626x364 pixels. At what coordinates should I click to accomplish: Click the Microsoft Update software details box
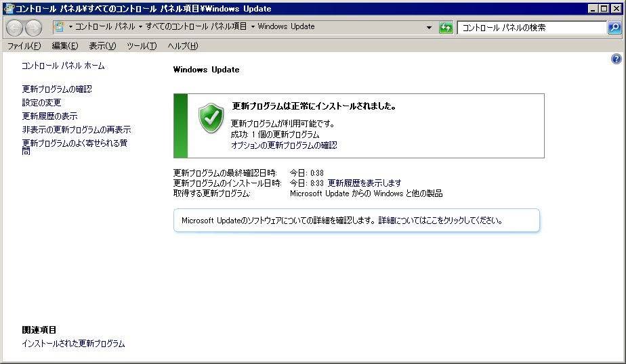(356, 220)
